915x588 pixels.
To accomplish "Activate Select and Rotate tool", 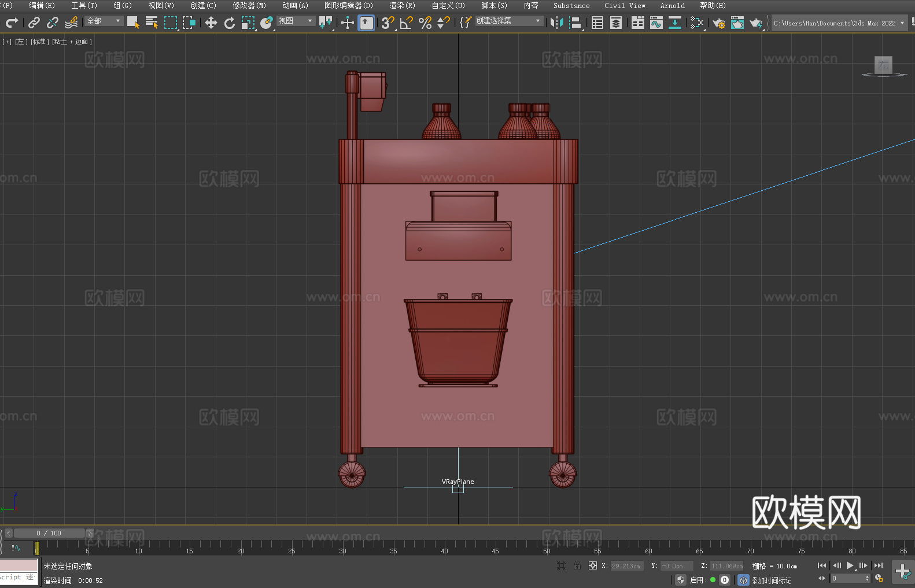I will coord(230,23).
